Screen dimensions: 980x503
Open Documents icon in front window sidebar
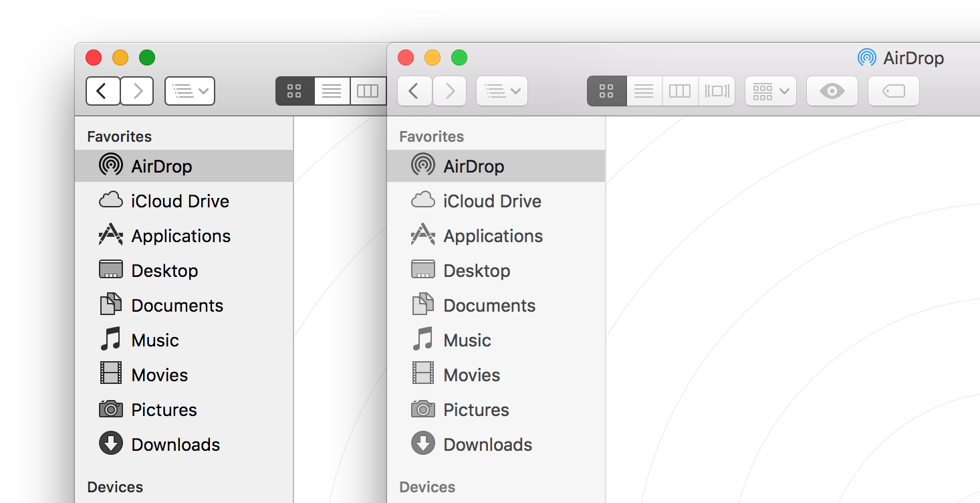tap(422, 305)
